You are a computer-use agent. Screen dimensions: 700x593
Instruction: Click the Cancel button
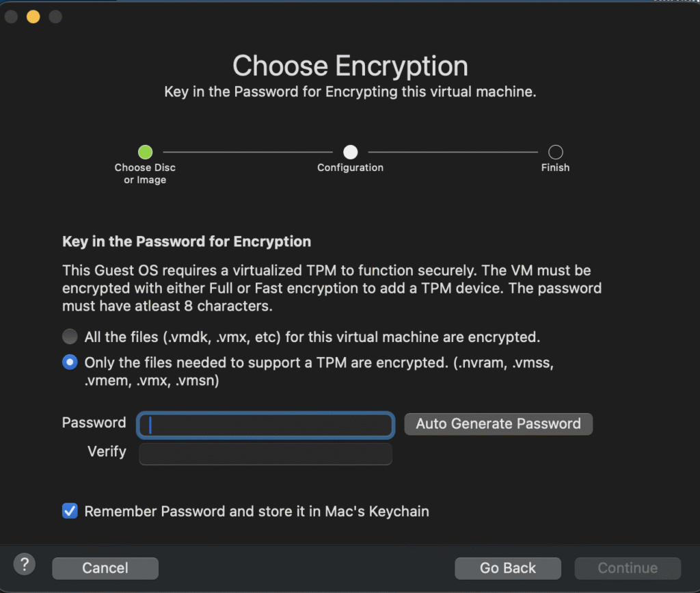click(105, 568)
